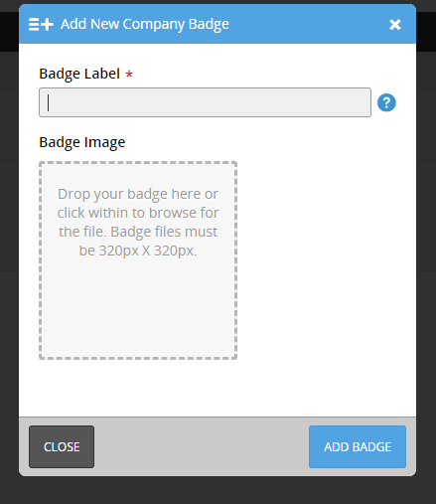
Task: Click the add-list icon in dialog header
Action: tap(41, 24)
